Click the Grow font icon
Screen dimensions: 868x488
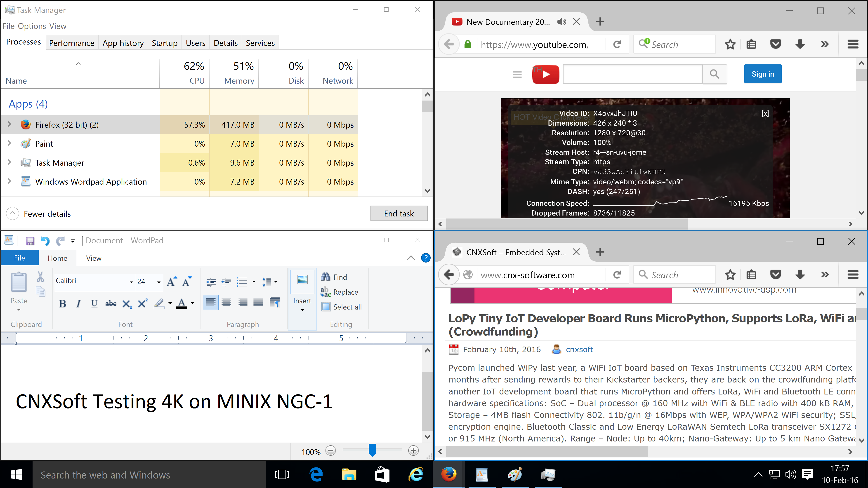[172, 282]
